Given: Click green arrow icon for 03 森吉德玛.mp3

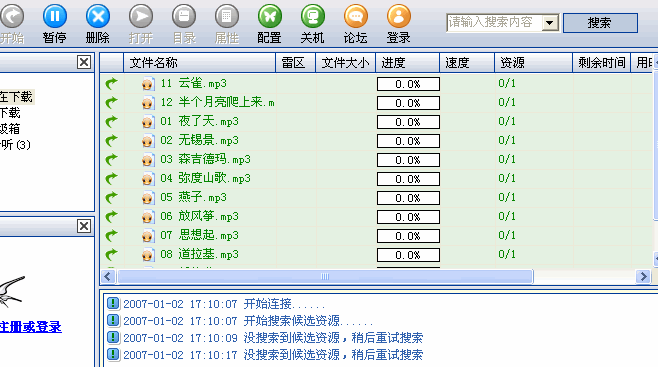Looking at the screenshot, I should click(x=111, y=159).
